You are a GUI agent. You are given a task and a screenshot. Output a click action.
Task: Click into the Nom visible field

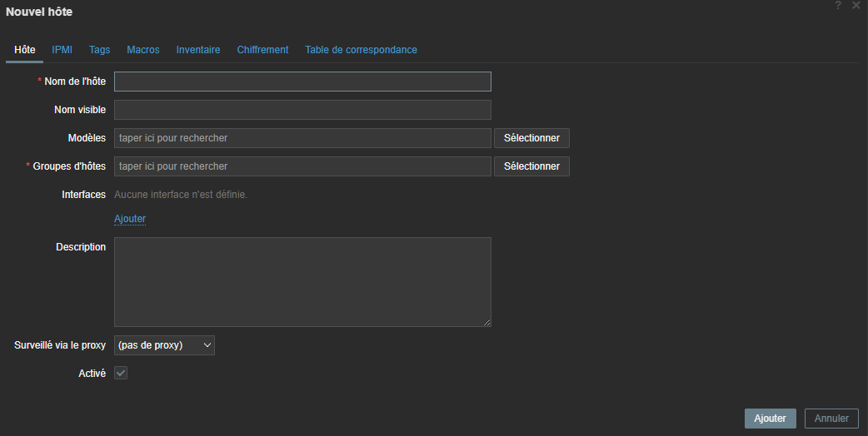pos(302,110)
